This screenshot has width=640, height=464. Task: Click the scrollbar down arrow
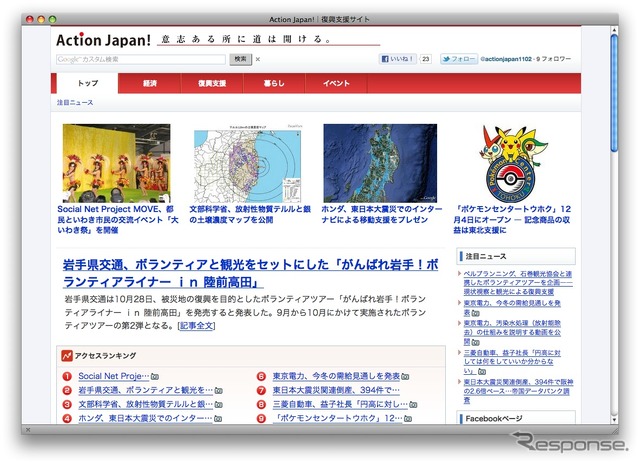coord(614,419)
